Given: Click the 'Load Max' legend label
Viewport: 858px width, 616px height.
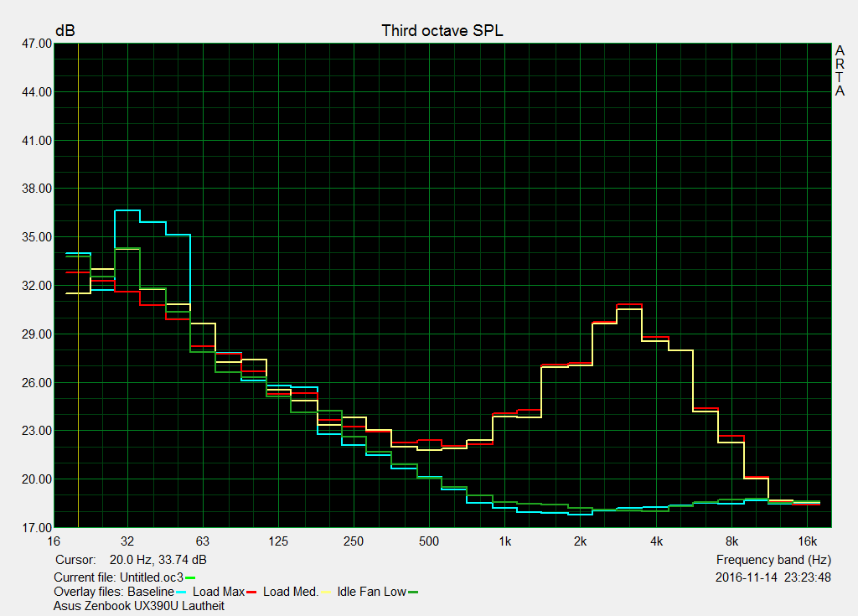Looking at the screenshot, I should (219, 592).
